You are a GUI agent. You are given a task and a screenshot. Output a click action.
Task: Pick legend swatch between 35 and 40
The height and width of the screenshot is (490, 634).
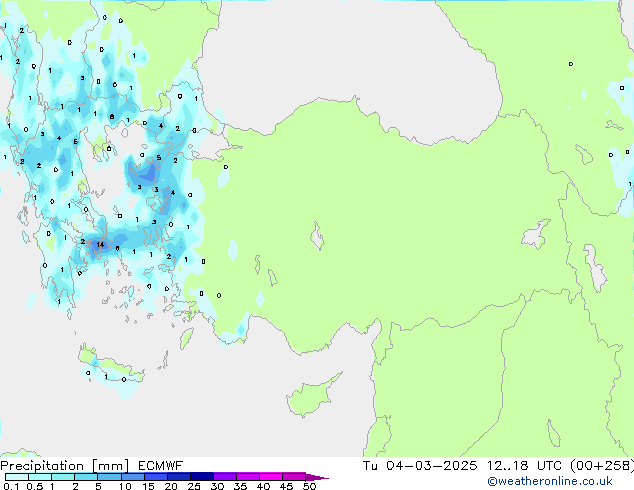pos(247,477)
